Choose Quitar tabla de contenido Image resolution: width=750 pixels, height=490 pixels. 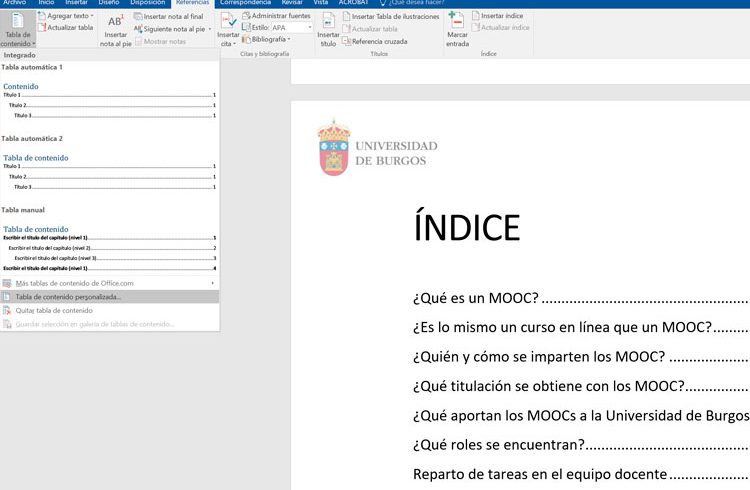pos(110,311)
